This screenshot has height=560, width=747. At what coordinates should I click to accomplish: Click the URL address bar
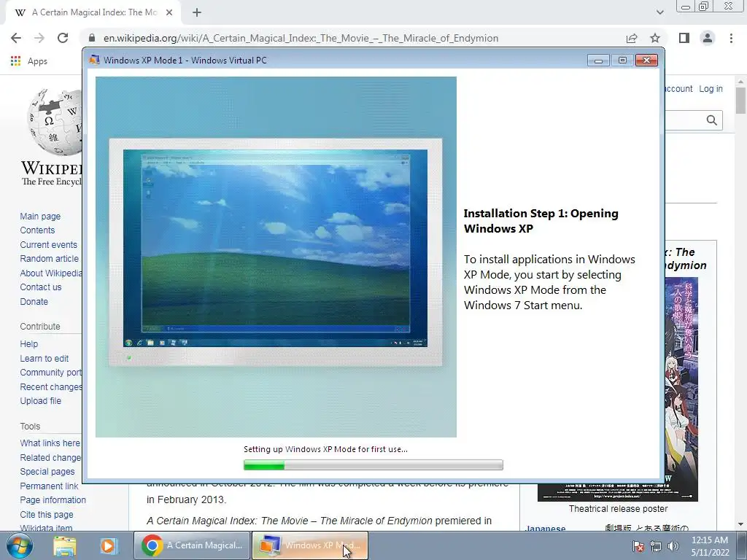[301, 38]
